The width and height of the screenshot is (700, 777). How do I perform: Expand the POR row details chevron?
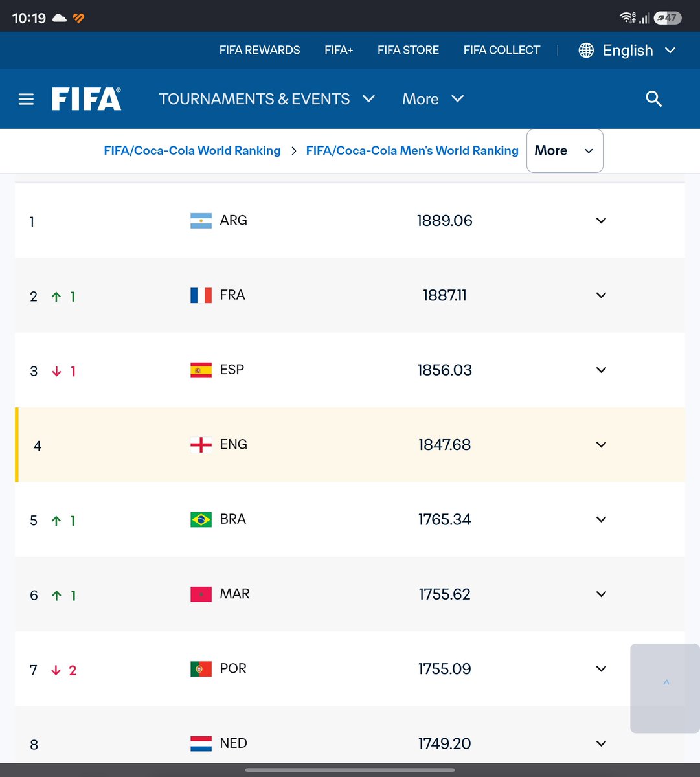pyautogui.click(x=601, y=669)
